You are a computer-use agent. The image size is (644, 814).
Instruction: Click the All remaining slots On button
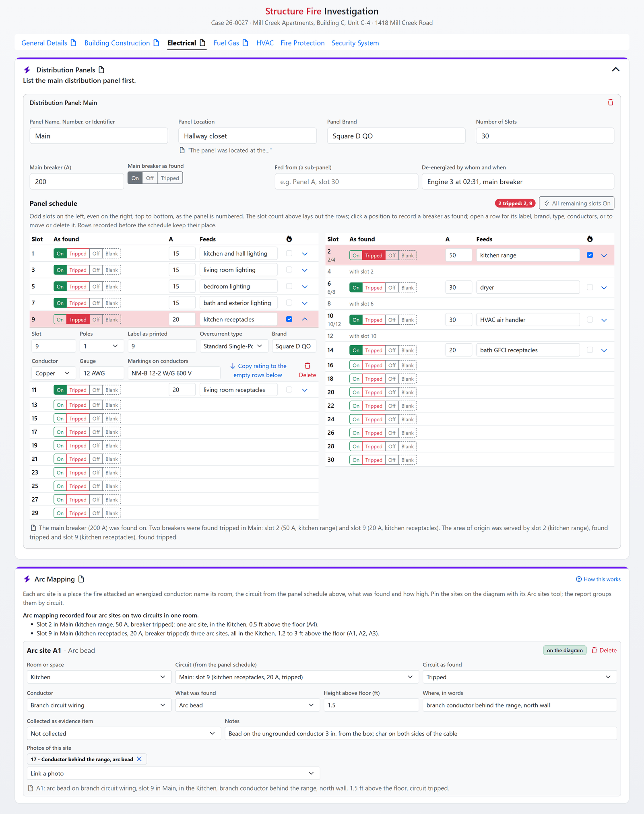point(577,203)
